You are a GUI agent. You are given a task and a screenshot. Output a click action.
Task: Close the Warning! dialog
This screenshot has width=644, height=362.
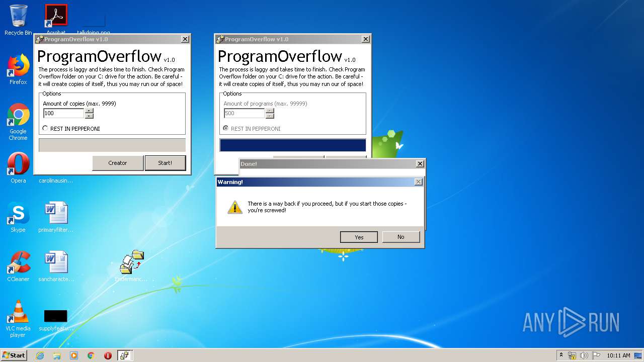coord(418,182)
